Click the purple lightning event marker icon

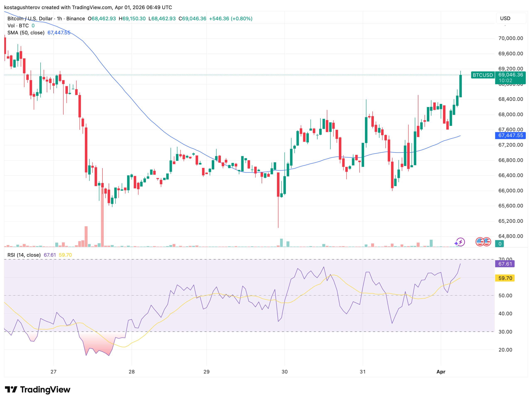(x=461, y=242)
